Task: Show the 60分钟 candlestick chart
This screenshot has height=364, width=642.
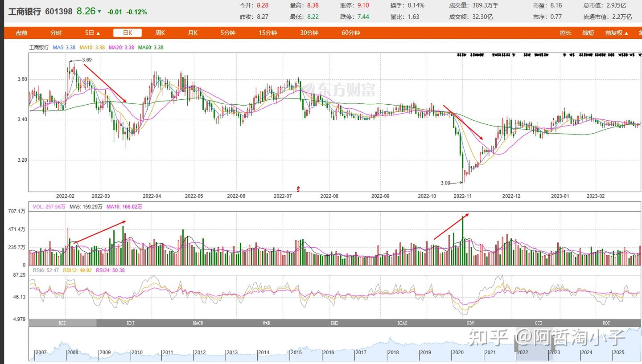Action: pyautogui.click(x=351, y=33)
